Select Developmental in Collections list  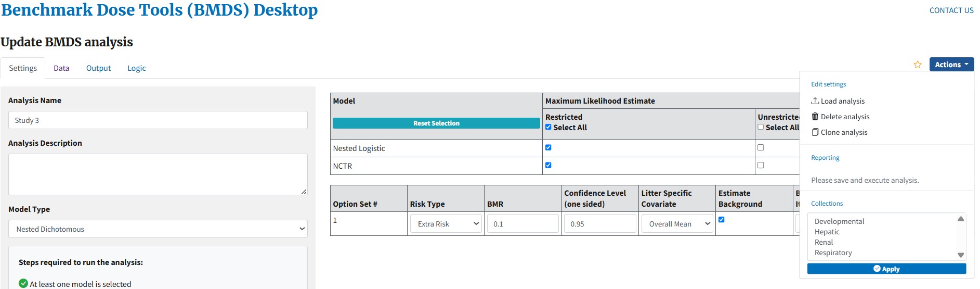839,221
